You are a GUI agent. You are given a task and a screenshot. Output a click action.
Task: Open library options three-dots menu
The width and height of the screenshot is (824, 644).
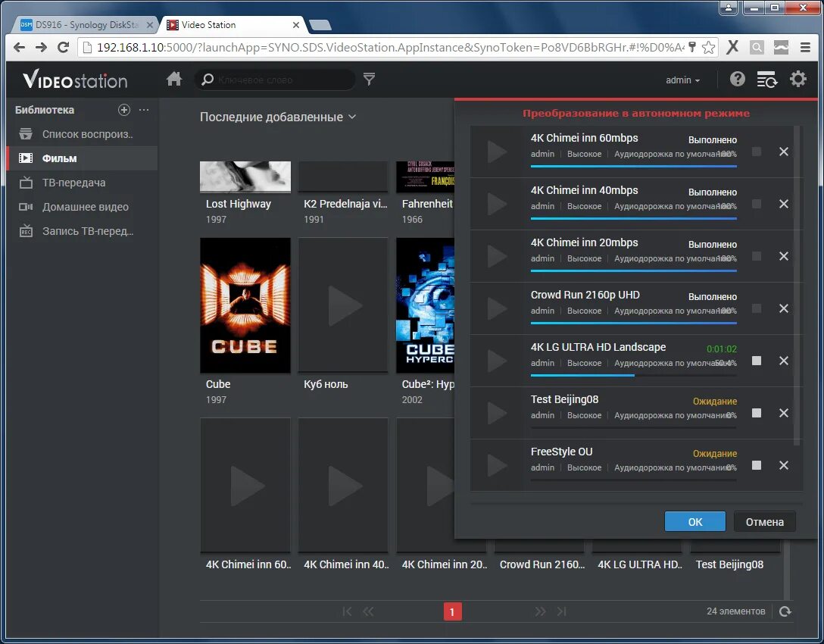(x=144, y=110)
